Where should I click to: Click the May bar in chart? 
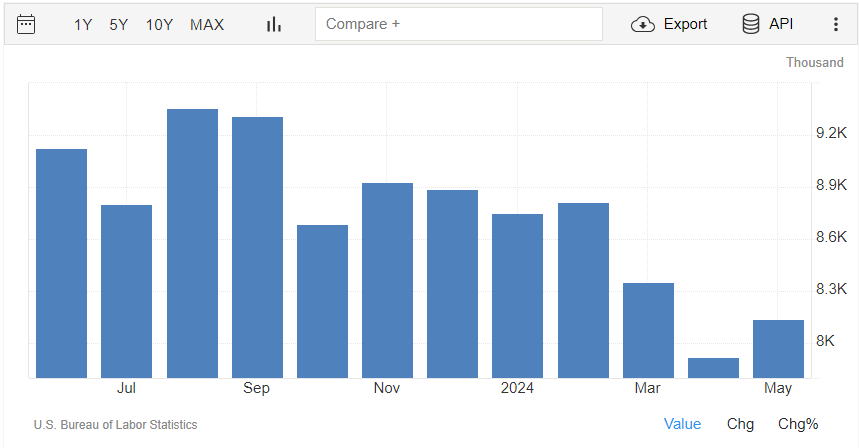point(778,349)
